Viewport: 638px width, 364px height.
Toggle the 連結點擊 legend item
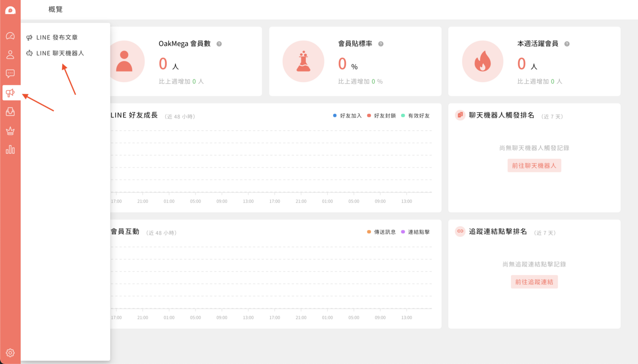click(415, 232)
